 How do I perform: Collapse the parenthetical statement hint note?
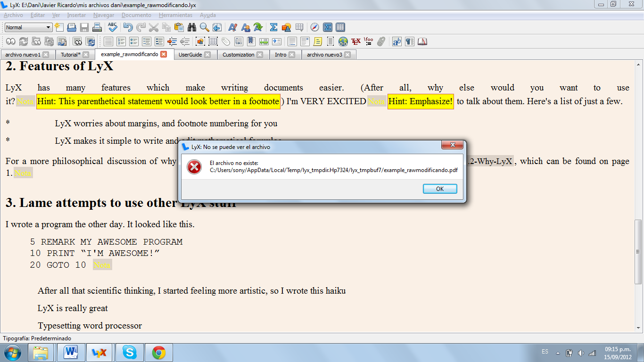[158, 101]
